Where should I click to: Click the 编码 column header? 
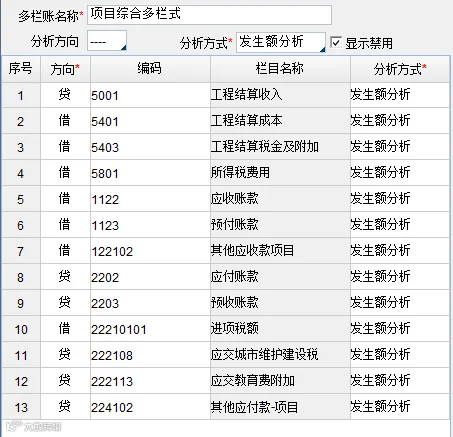coord(150,69)
